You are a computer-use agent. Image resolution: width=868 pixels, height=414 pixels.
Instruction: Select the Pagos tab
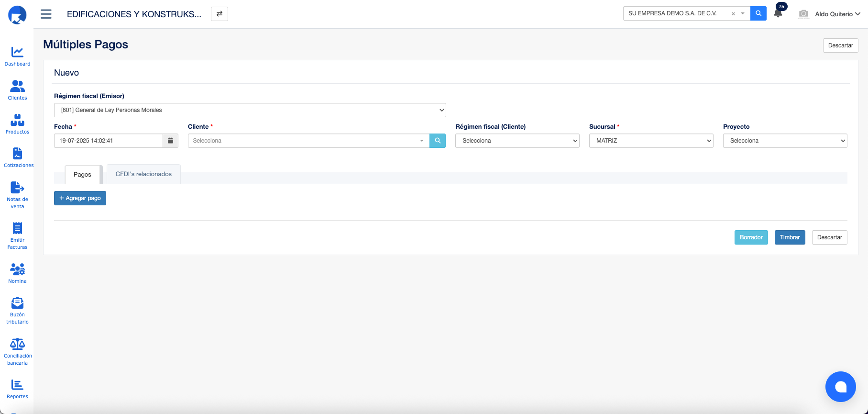(x=82, y=175)
